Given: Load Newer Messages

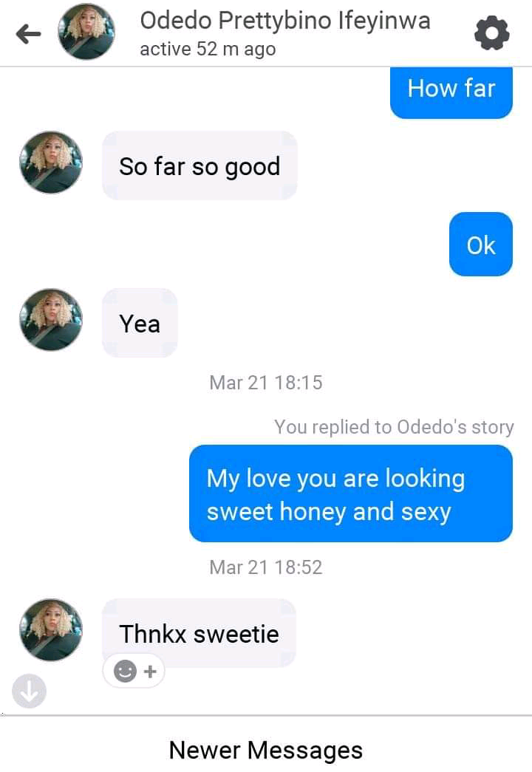Looking at the screenshot, I should (266, 750).
